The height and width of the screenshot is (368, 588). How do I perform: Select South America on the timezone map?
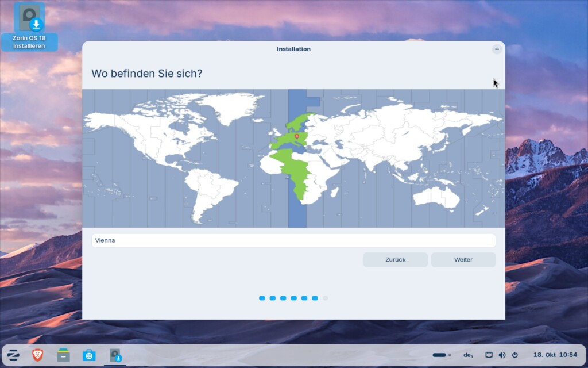pos(207,190)
